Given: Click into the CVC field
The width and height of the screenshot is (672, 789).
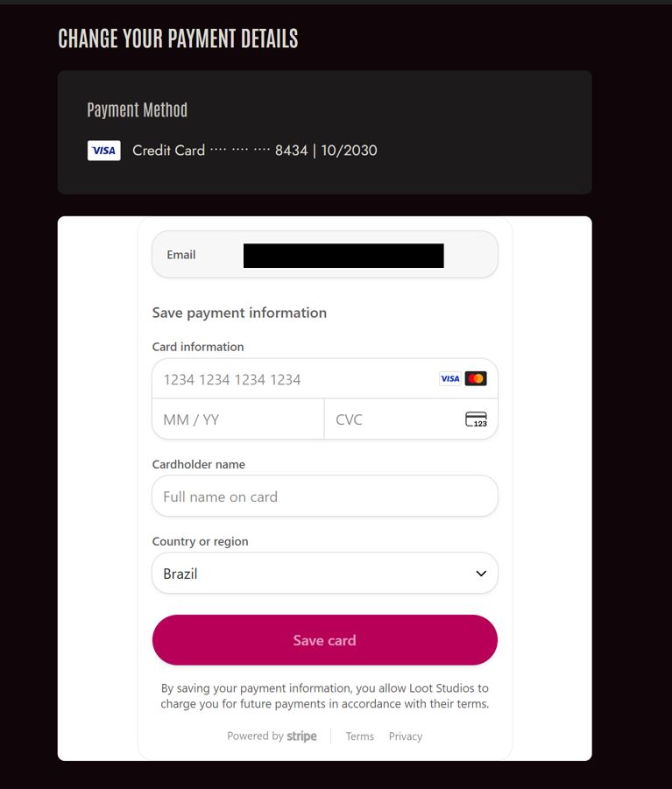Looking at the screenshot, I should pos(394,419).
